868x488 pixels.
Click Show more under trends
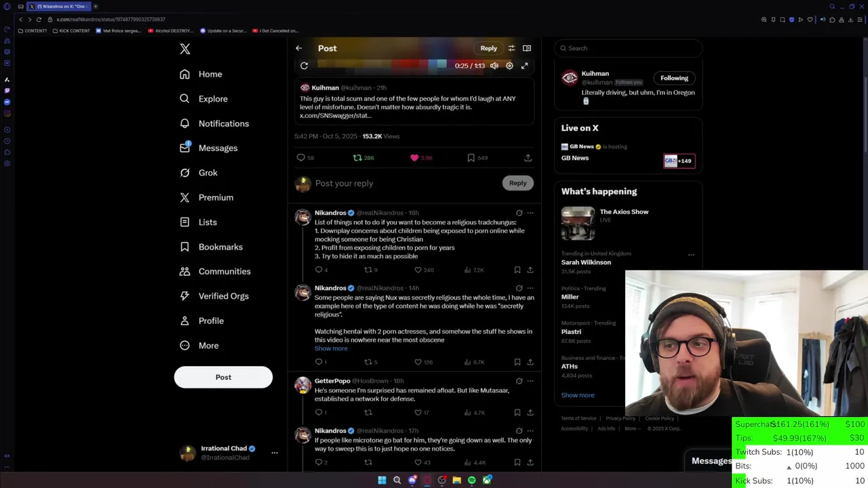pos(578,395)
